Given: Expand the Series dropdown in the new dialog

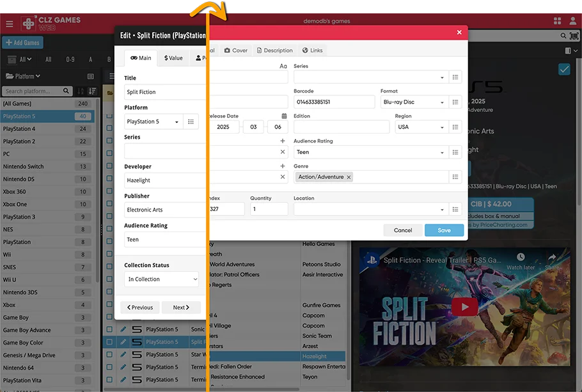Looking at the screenshot, I should point(442,77).
